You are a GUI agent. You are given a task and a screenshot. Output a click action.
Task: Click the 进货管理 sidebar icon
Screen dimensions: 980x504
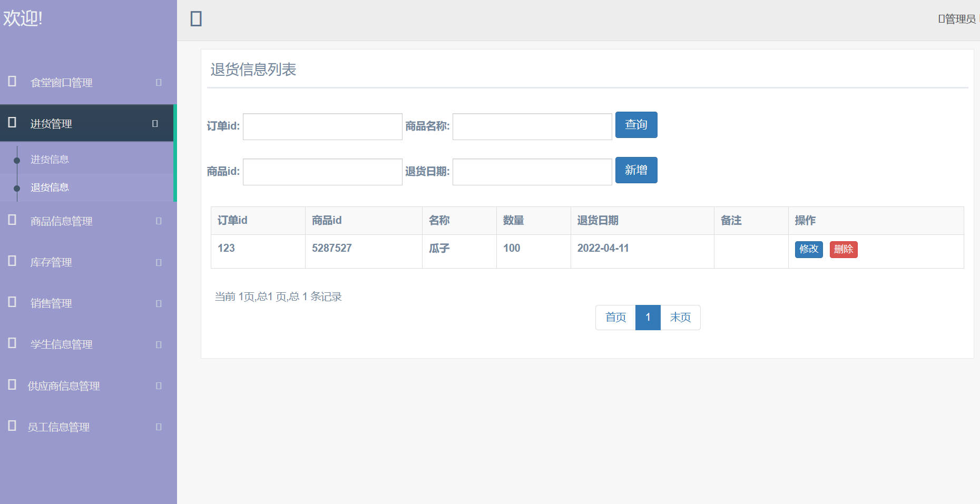(x=11, y=123)
